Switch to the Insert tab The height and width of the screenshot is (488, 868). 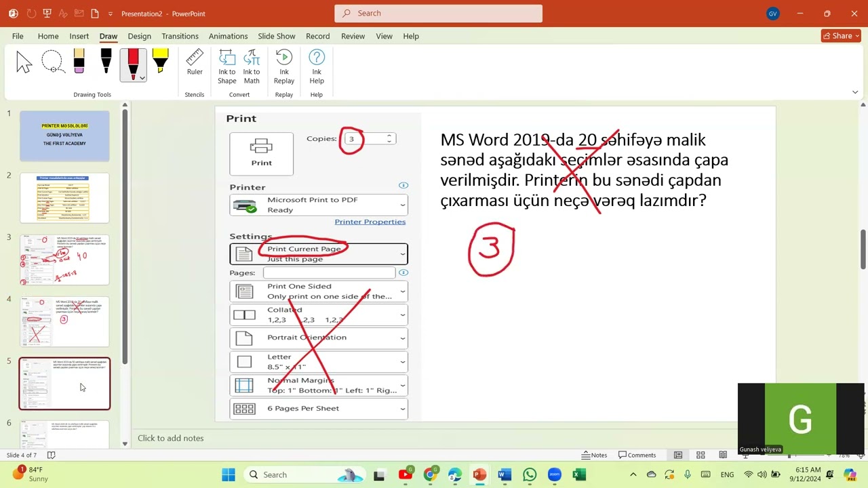(79, 36)
